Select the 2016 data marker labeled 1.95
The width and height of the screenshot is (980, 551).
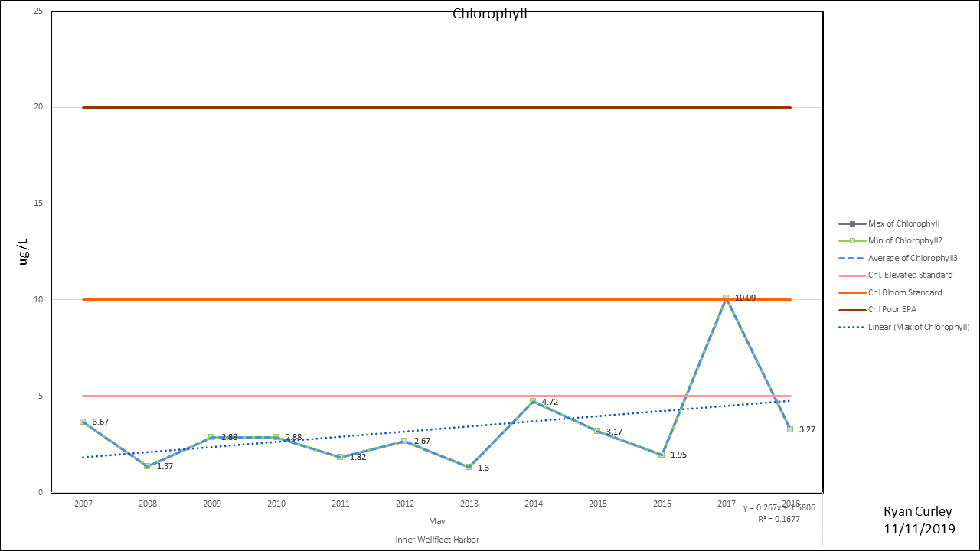pos(661,455)
